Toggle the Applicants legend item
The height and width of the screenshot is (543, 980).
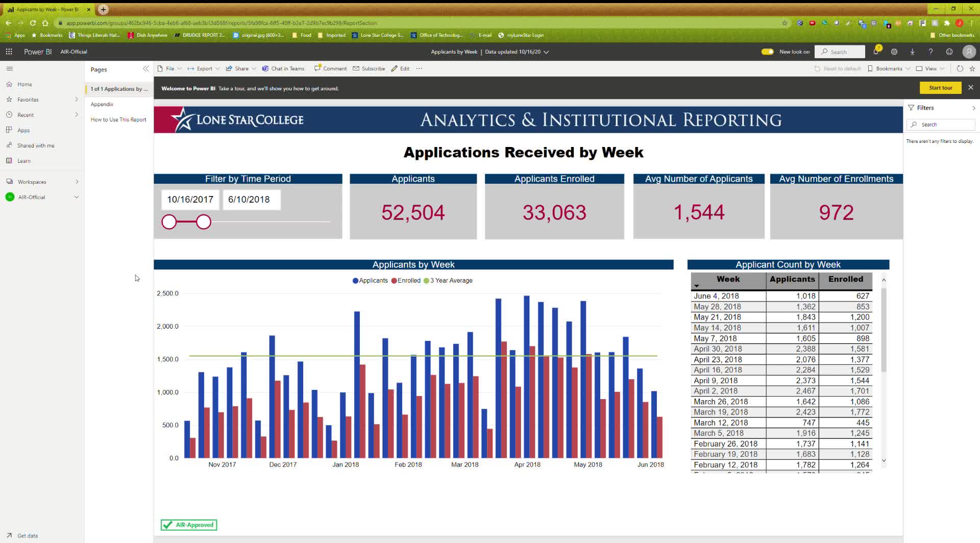click(370, 280)
